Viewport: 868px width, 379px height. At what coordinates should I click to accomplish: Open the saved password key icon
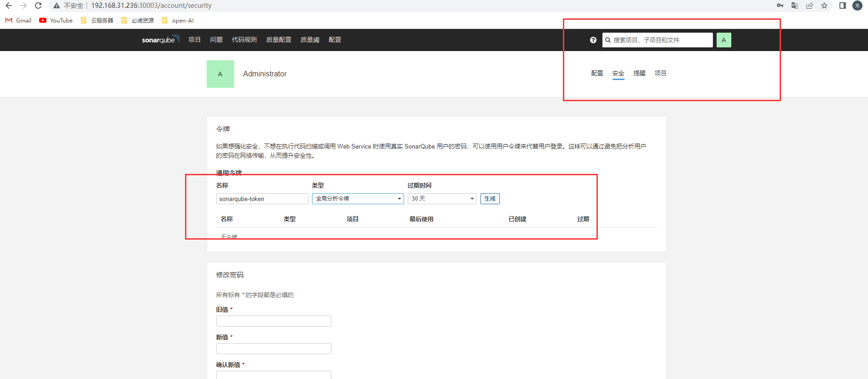coord(780,6)
